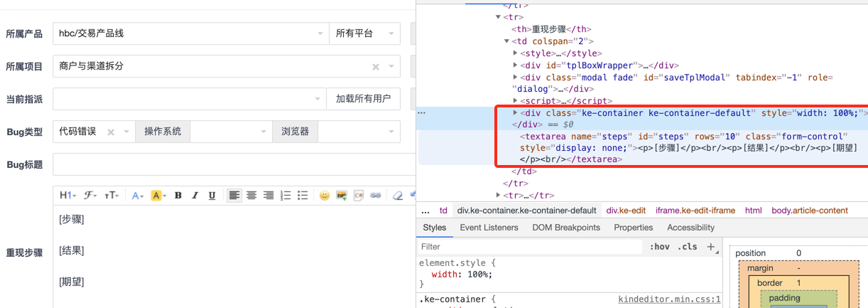
Task: Insert a code block in the editor
Action: 359,196
